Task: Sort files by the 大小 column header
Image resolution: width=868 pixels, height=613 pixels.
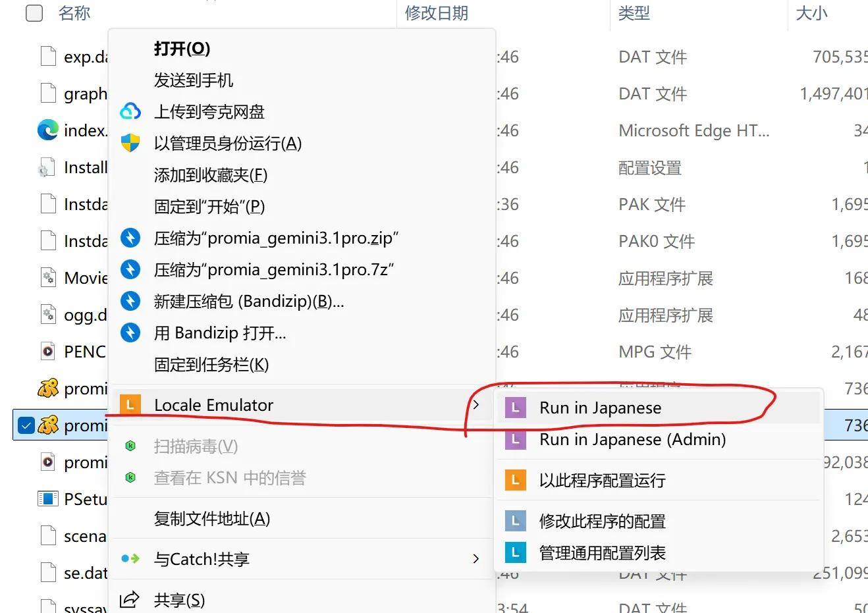Action: tap(812, 13)
